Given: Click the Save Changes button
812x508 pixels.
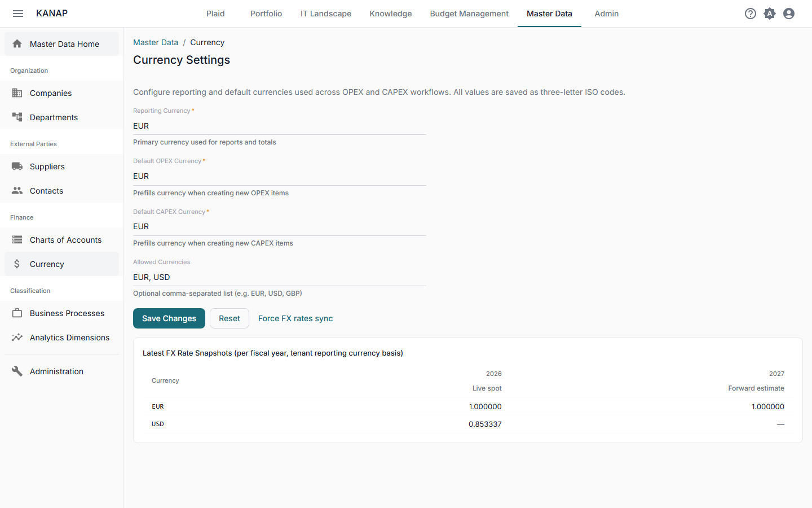Looking at the screenshot, I should (x=169, y=318).
